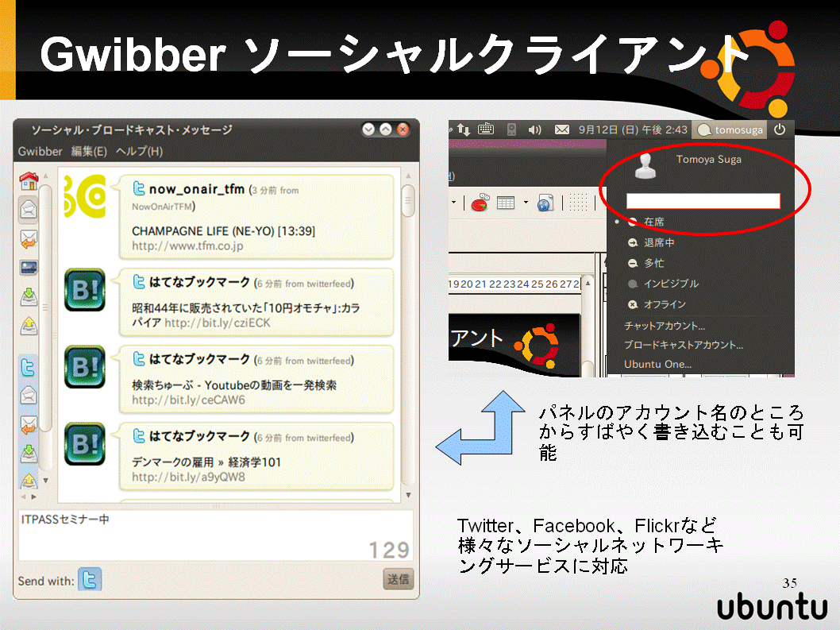
Task: Click the network up-down arrows indicator
Action: [x=464, y=129]
